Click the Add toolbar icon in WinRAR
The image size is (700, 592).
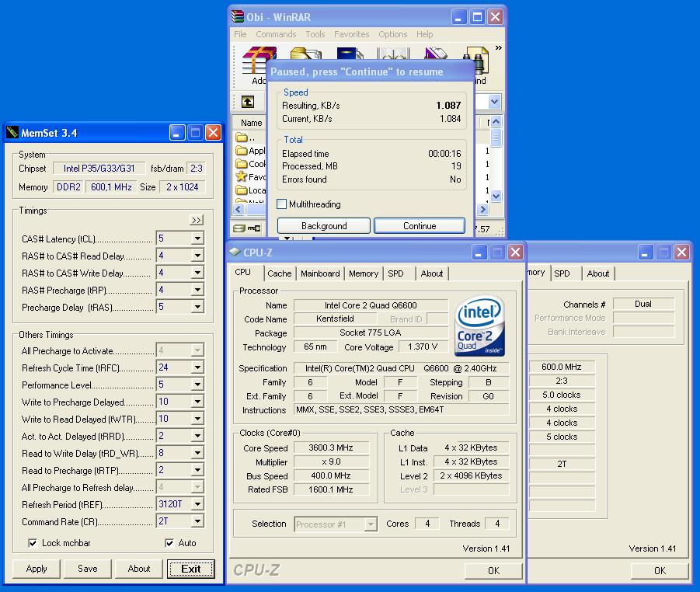coord(259,60)
